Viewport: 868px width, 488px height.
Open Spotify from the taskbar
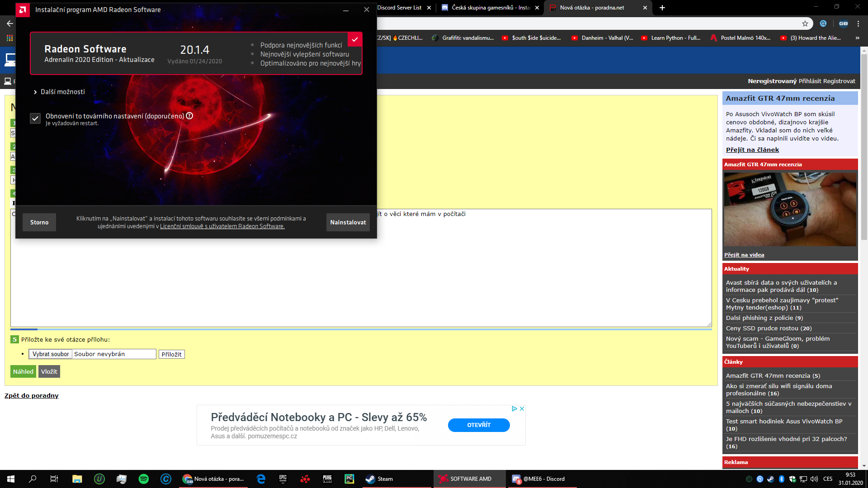[x=144, y=479]
